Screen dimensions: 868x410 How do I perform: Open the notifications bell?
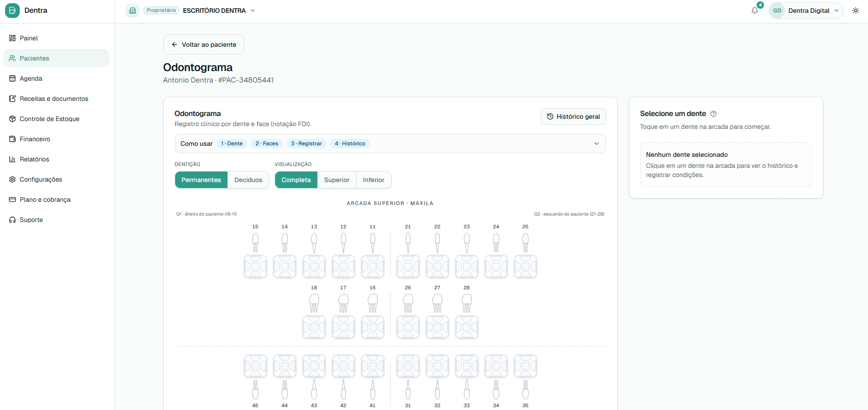point(755,11)
